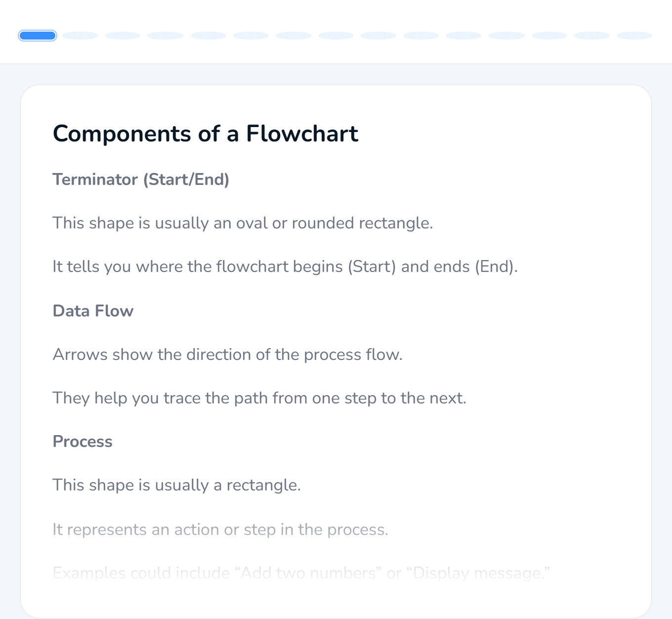672x619 pixels.
Task: Open the fourth progress step pill
Action: pyautogui.click(x=166, y=36)
